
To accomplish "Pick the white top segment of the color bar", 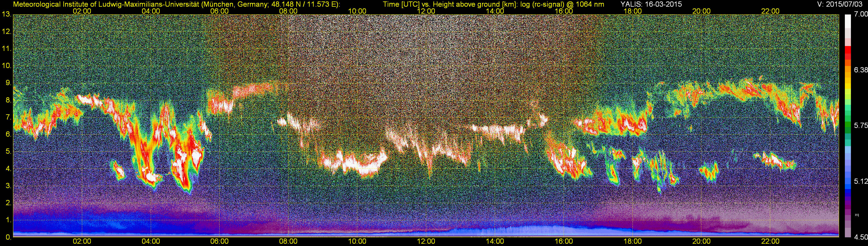I will click(848, 21).
